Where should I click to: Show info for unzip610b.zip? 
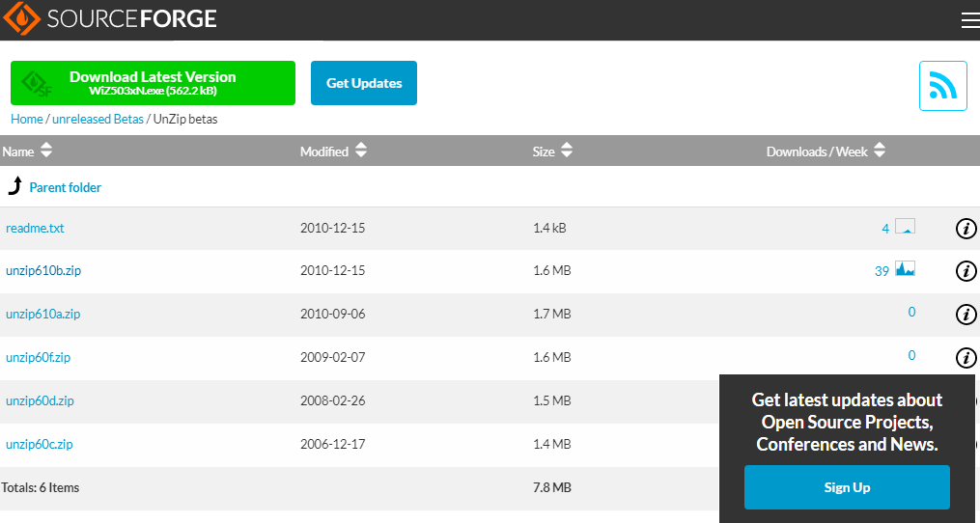click(x=966, y=271)
